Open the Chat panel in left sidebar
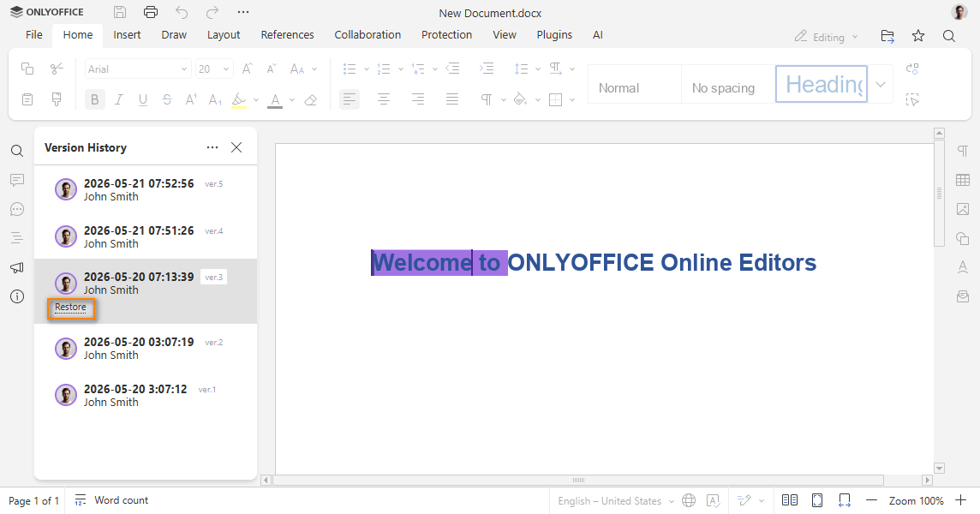Image resolution: width=980 pixels, height=514 pixels. point(17,210)
